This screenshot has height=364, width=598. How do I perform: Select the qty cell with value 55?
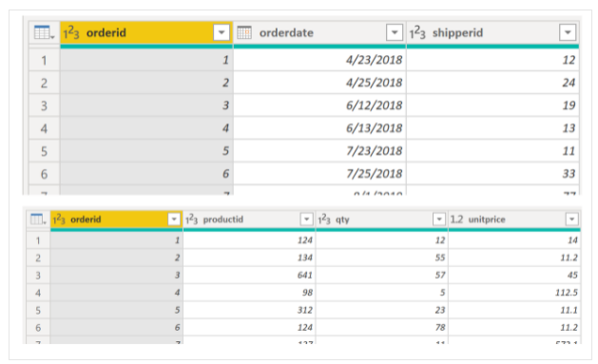382,259
